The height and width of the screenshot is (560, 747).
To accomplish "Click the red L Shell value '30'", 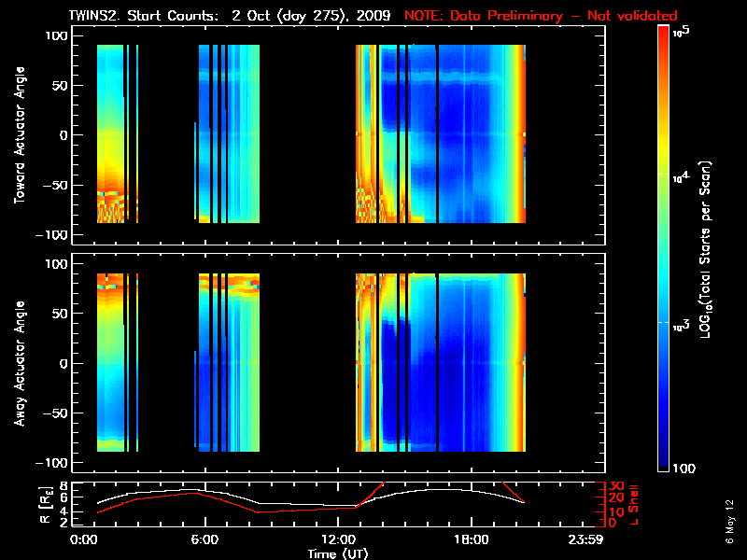I will click(616, 486).
